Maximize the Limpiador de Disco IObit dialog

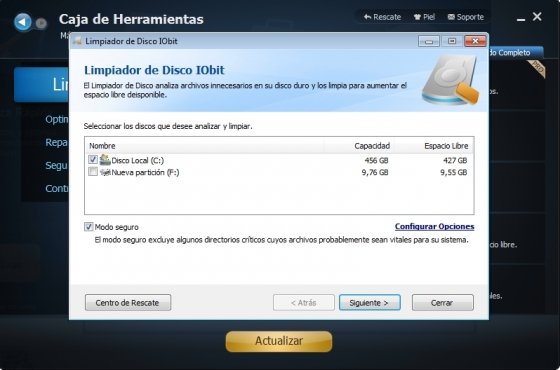click(x=452, y=41)
